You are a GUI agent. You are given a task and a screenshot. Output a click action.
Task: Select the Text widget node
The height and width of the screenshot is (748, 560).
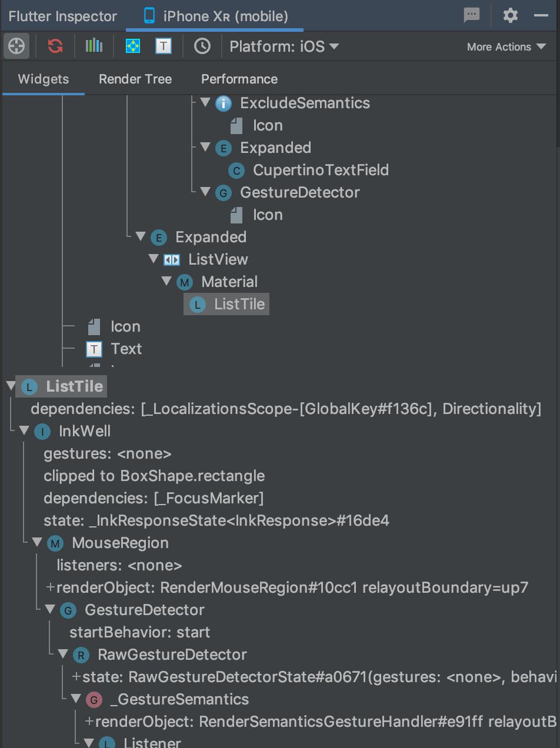point(126,349)
